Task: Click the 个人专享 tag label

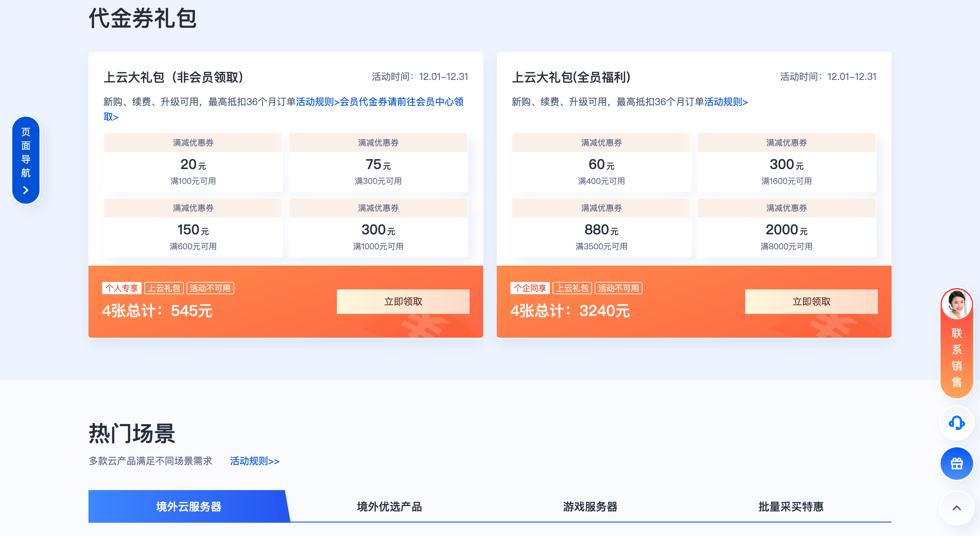Action: [x=122, y=288]
